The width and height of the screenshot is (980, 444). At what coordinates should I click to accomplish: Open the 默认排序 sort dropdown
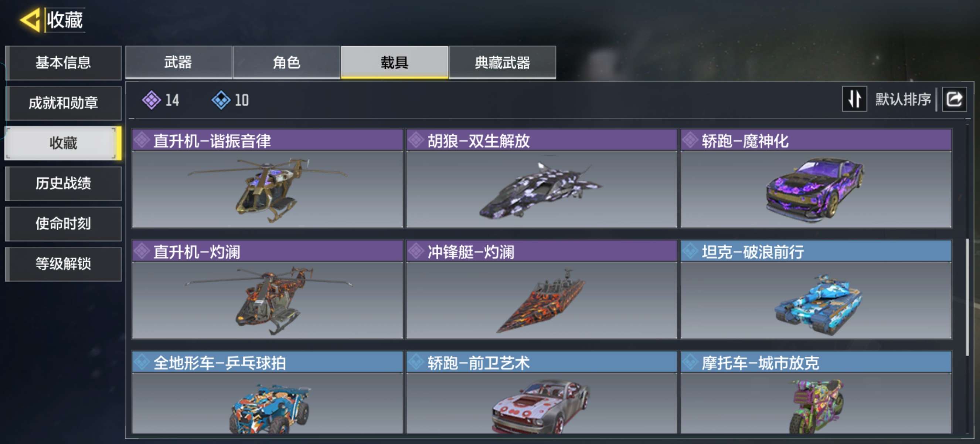[903, 100]
